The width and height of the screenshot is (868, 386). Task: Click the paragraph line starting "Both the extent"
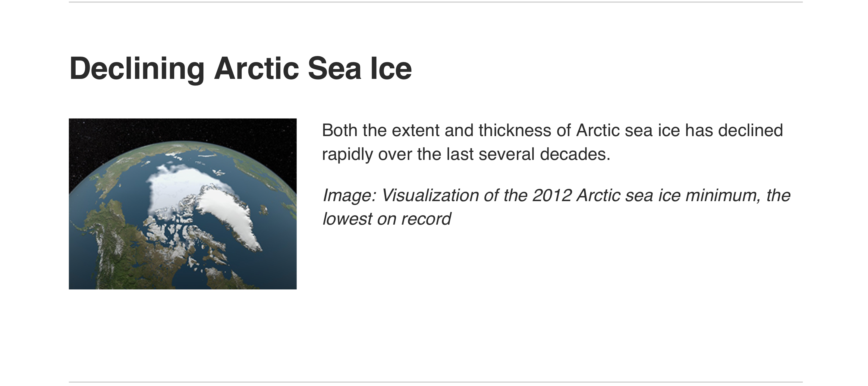[552, 130]
